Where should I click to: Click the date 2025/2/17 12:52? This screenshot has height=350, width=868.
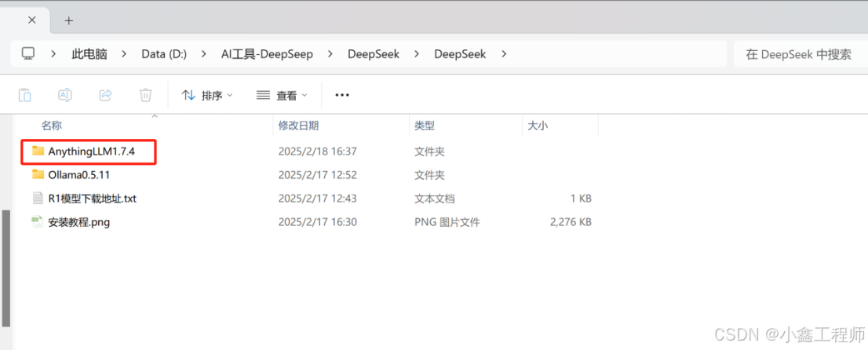(317, 174)
